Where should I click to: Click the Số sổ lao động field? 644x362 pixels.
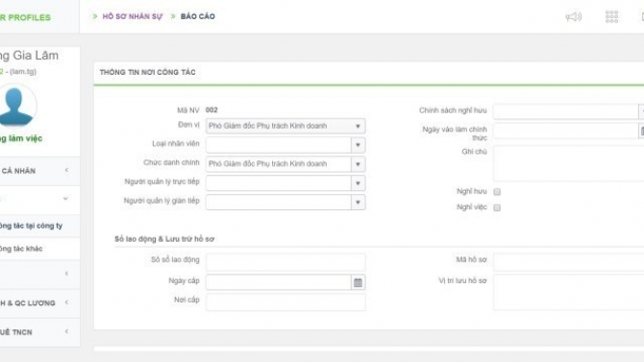click(285, 262)
